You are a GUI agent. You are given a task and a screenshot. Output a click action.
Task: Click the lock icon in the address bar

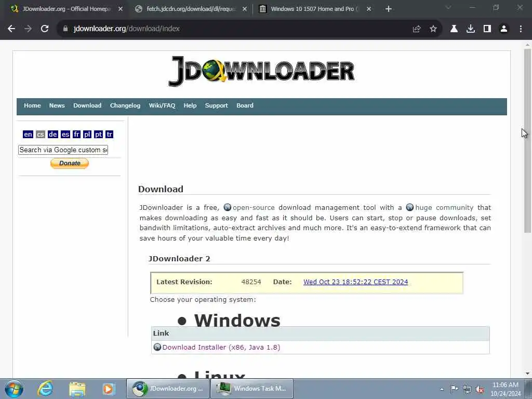(65, 29)
